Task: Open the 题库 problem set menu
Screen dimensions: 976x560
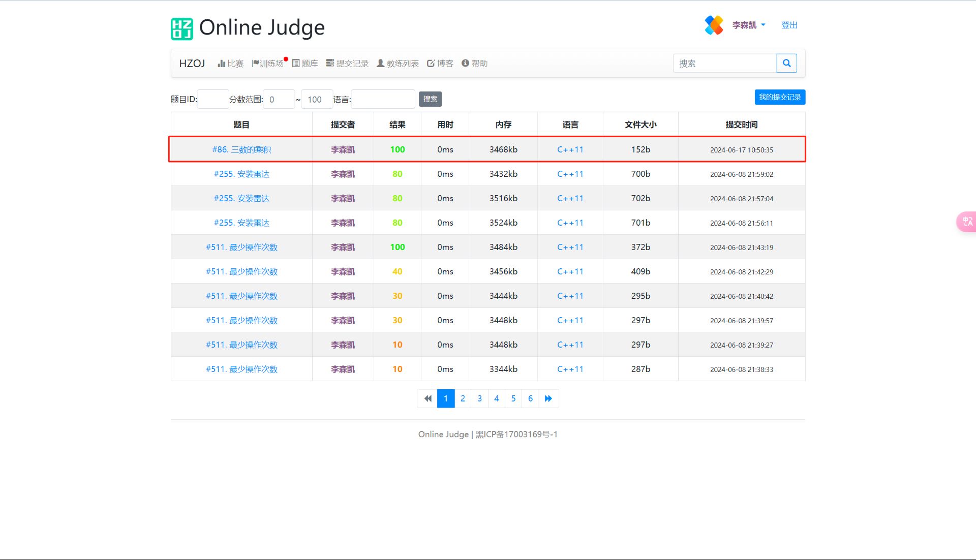Action: (x=305, y=64)
